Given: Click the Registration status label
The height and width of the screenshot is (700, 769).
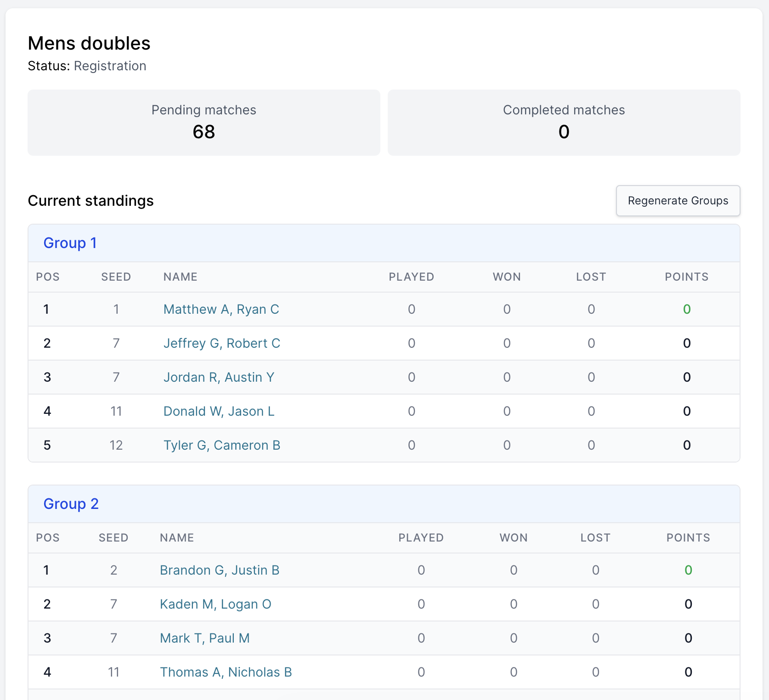Looking at the screenshot, I should pyautogui.click(x=110, y=66).
